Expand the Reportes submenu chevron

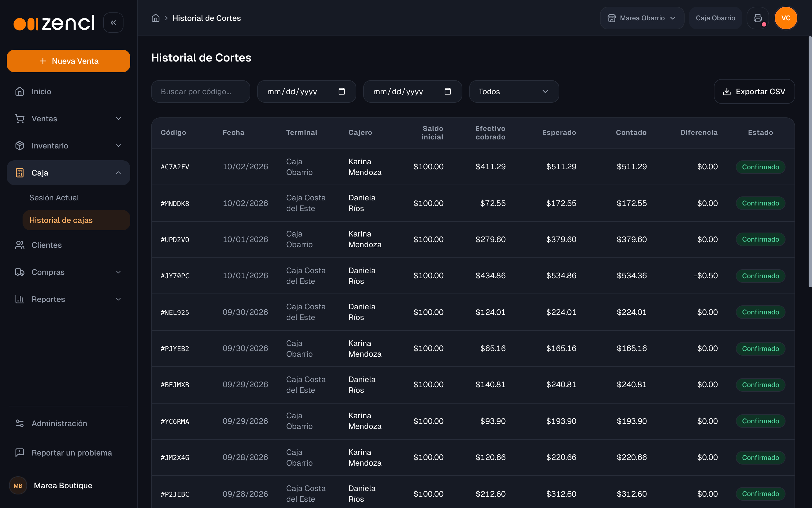click(118, 299)
